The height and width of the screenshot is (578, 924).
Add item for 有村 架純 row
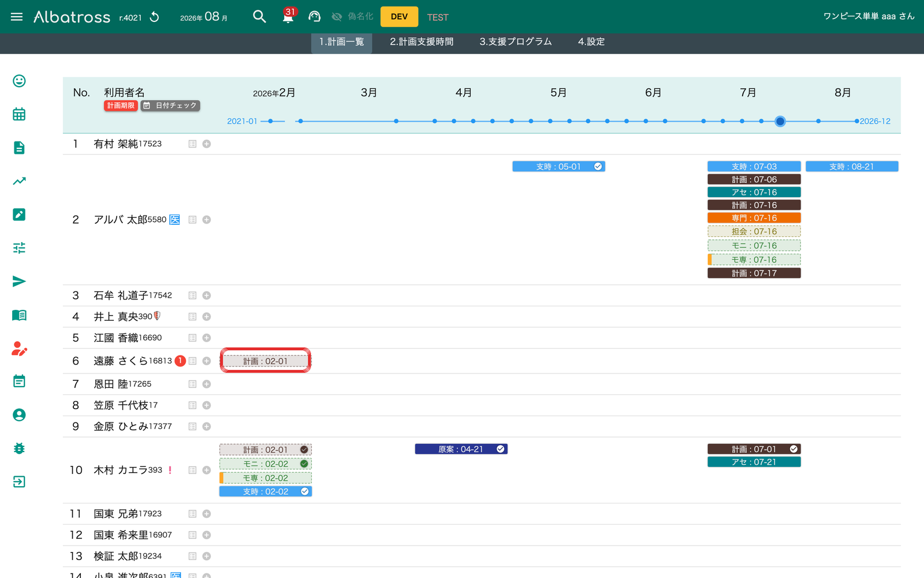207,144
